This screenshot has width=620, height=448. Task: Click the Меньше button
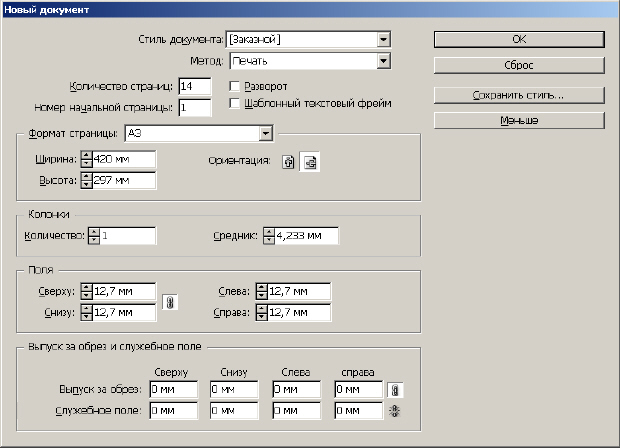tap(519, 120)
